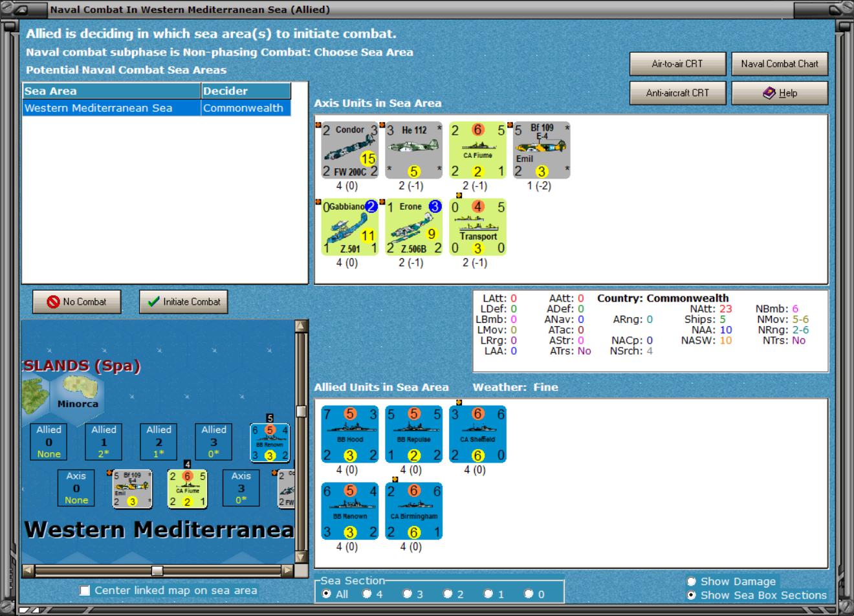The width and height of the screenshot is (854, 616).
Task: Open the Naval Combat Chart
Action: click(780, 64)
